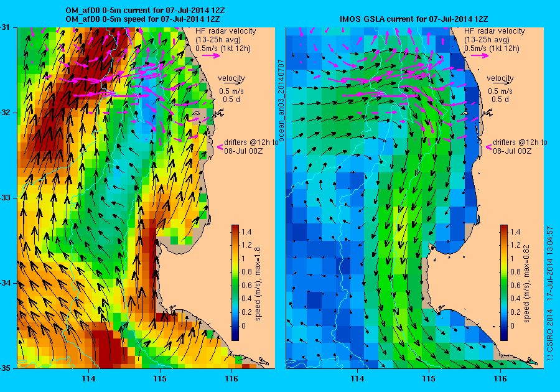Image resolution: width=560 pixels, height=392 pixels.
Task: Click the 0.2 tick on left color bar
Action: [246, 312]
